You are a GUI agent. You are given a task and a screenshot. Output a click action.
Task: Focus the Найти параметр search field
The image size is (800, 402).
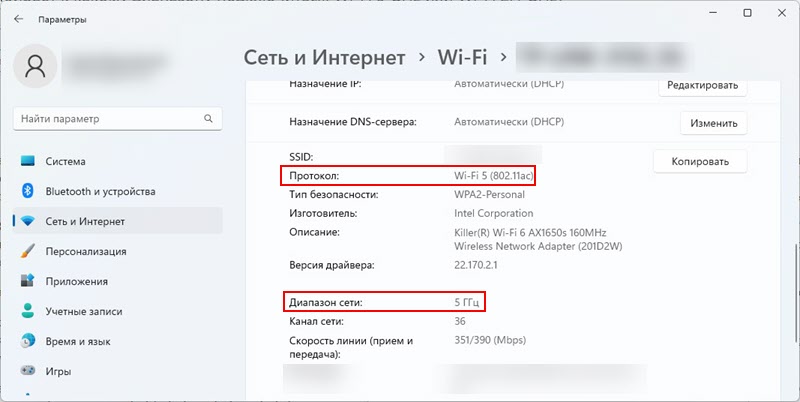(x=105, y=119)
